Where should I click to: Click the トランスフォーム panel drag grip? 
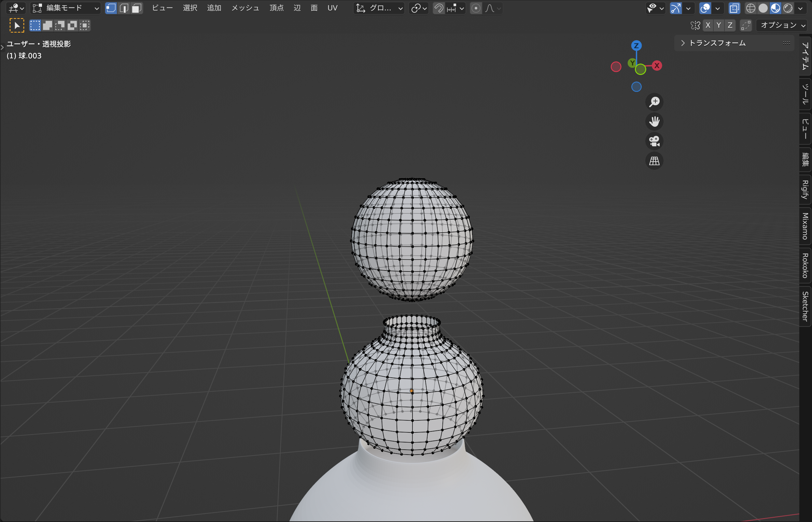coord(786,43)
